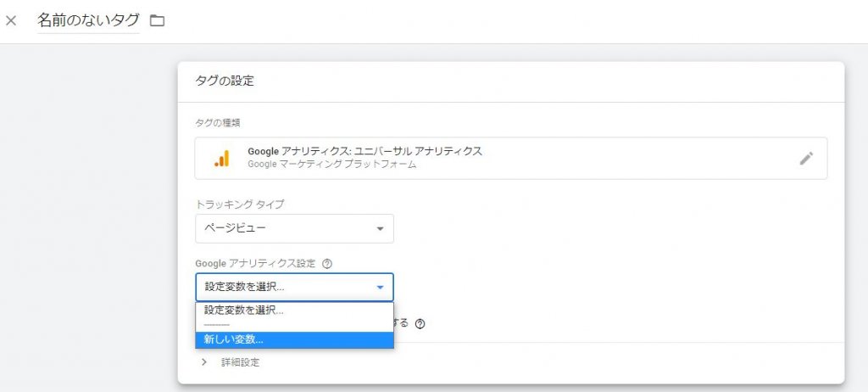Click the Google Analytics bar chart icon
The width and height of the screenshot is (868, 392).
click(221, 159)
